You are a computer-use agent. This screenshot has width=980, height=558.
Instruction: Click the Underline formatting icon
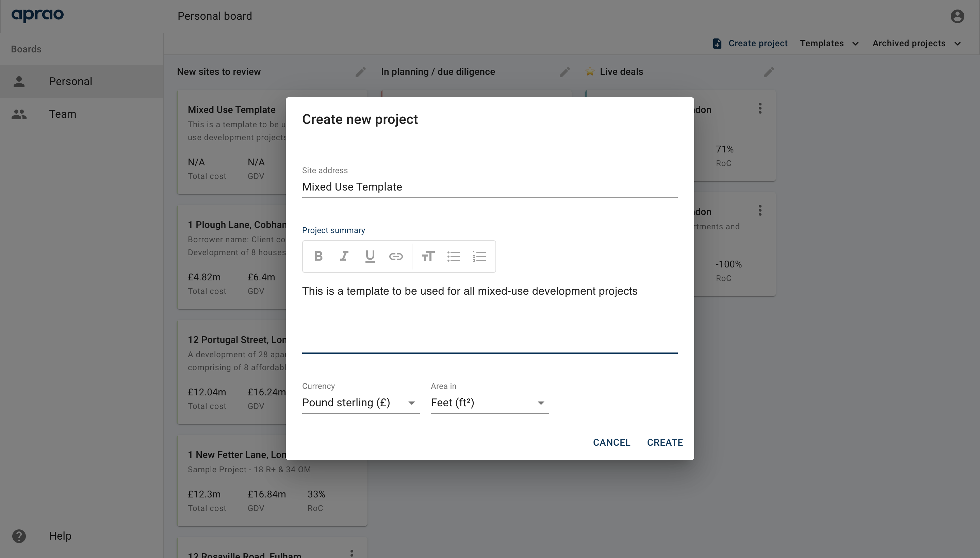point(370,257)
